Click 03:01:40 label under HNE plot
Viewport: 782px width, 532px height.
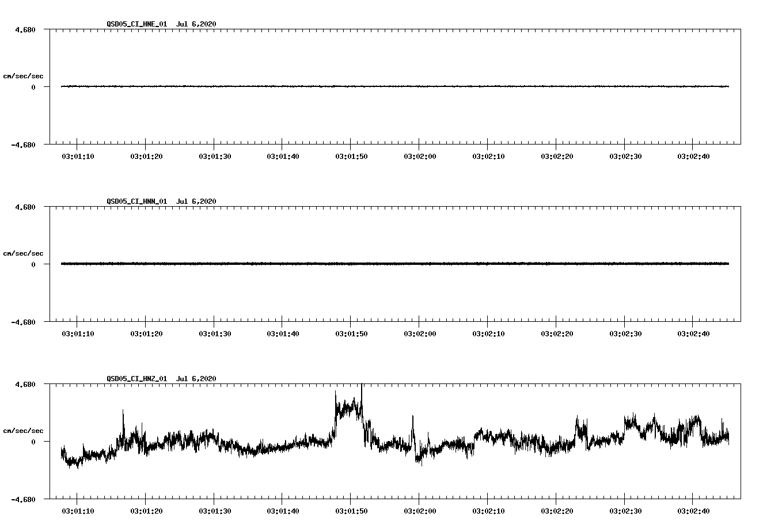283,156
